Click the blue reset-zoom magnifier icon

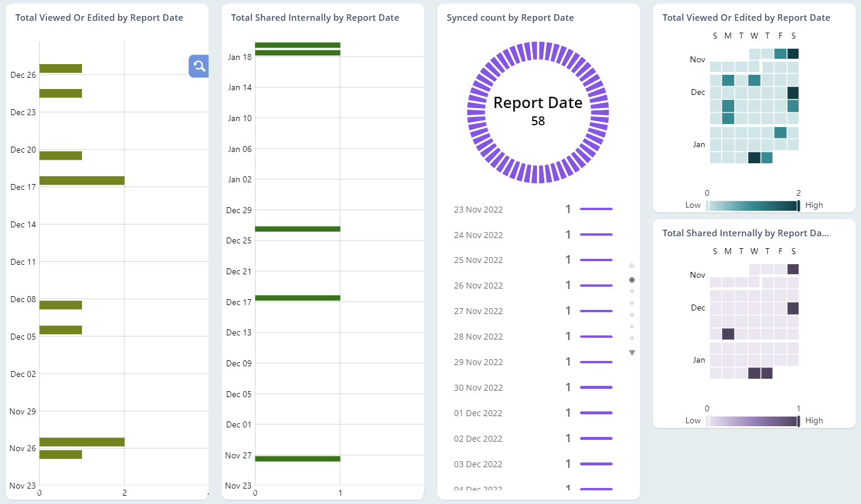[198, 66]
